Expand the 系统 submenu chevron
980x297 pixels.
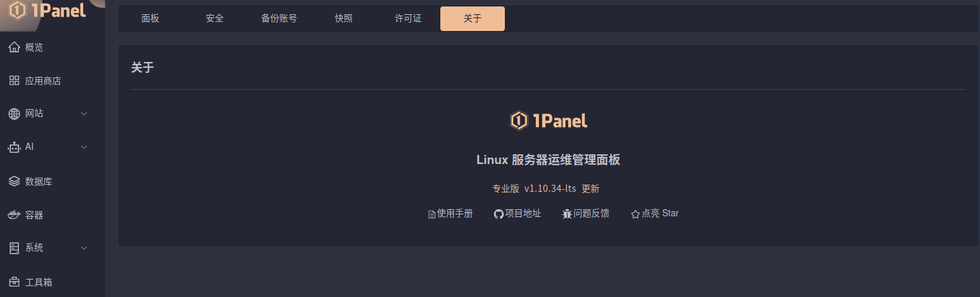pyautogui.click(x=84, y=248)
